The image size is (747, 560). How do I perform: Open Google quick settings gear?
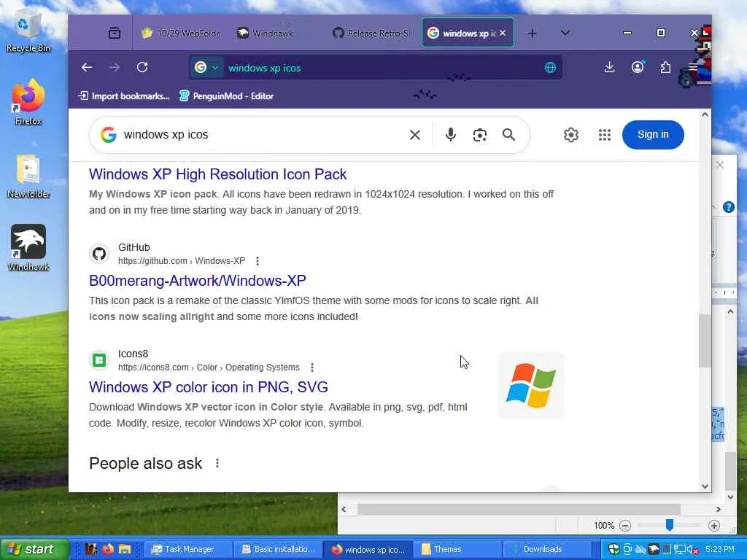(570, 135)
